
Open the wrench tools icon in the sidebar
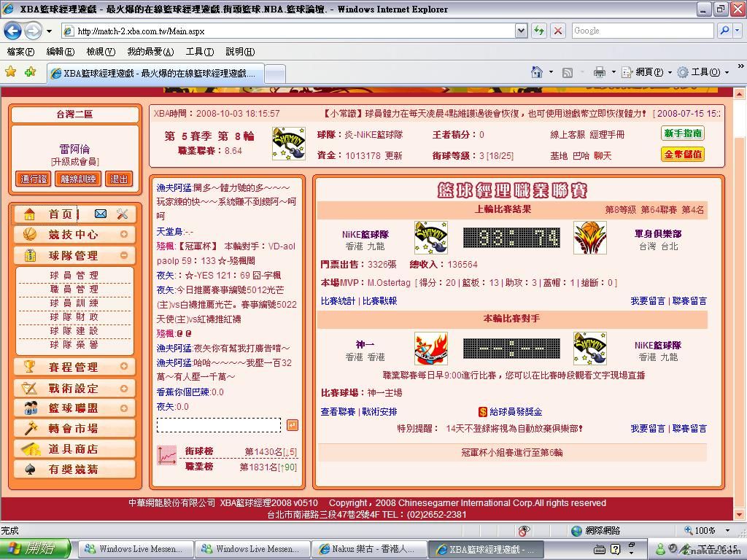pos(123,214)
